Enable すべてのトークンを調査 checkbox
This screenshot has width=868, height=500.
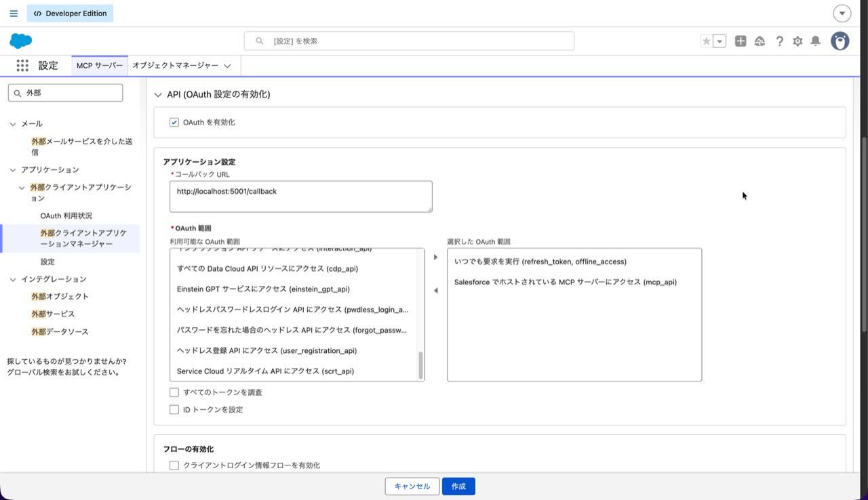pos(174,392)
